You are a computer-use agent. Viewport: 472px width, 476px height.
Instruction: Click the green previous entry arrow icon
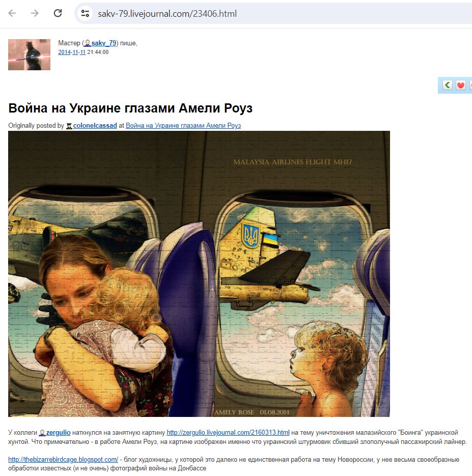tap(447, 86)
